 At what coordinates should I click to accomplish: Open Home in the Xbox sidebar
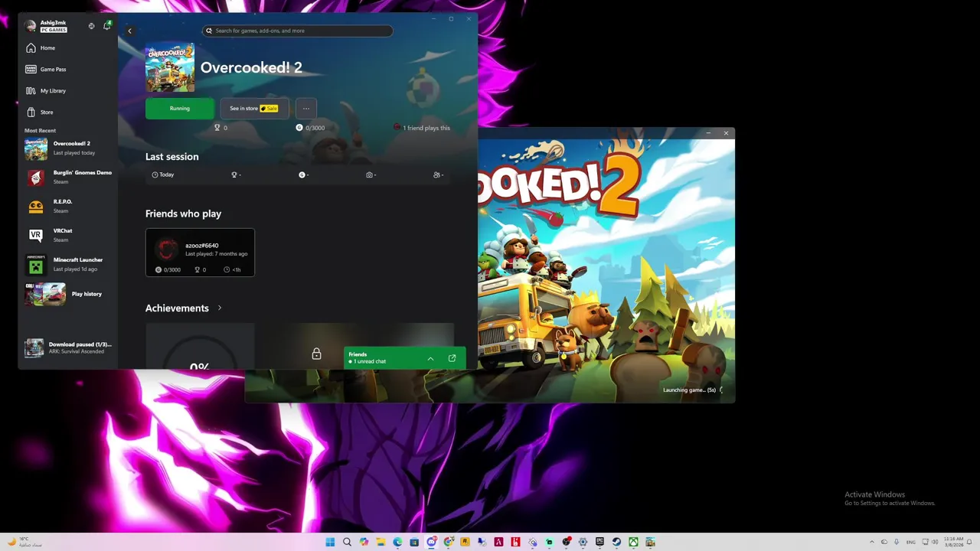[x=67, y=47]
